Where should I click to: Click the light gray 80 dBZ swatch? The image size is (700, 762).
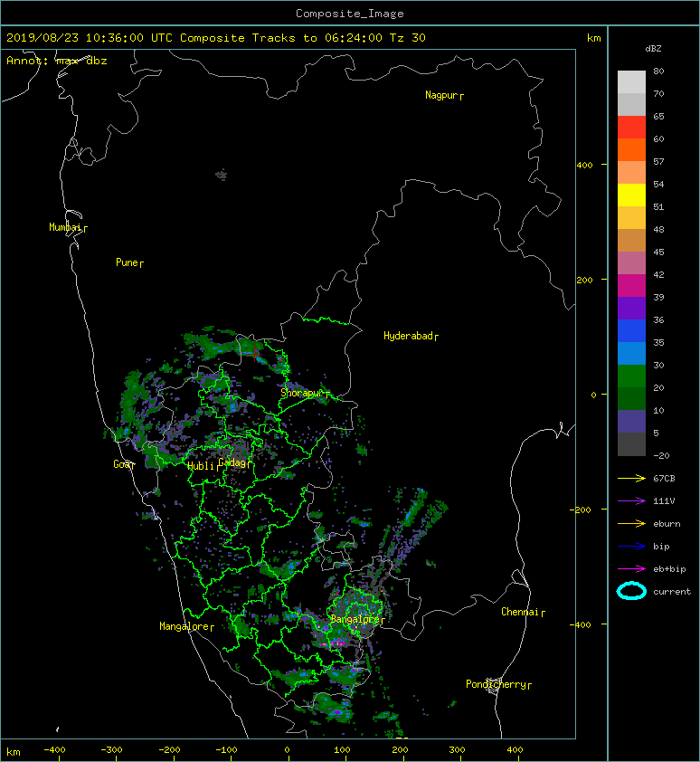[x=631, y=81]
